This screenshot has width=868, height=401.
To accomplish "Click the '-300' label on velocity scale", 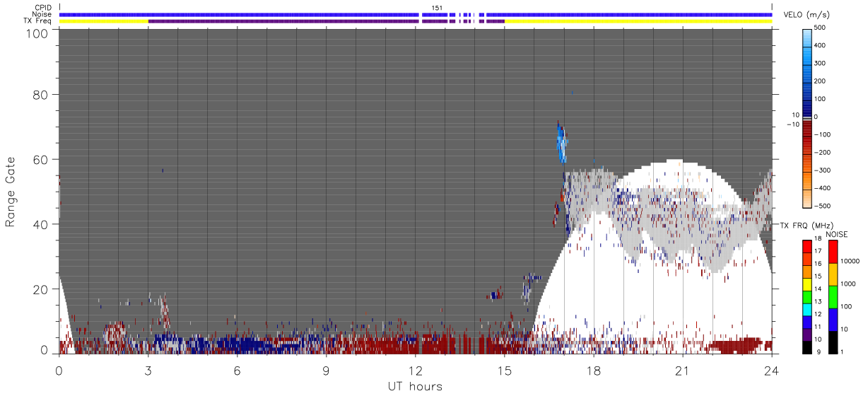I will [823, 170].
